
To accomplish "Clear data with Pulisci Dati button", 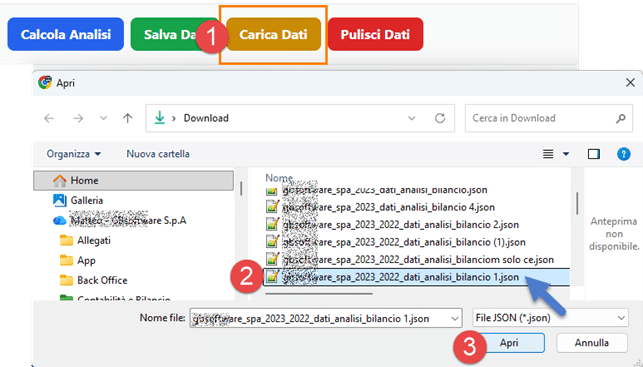I will point(375,34).
